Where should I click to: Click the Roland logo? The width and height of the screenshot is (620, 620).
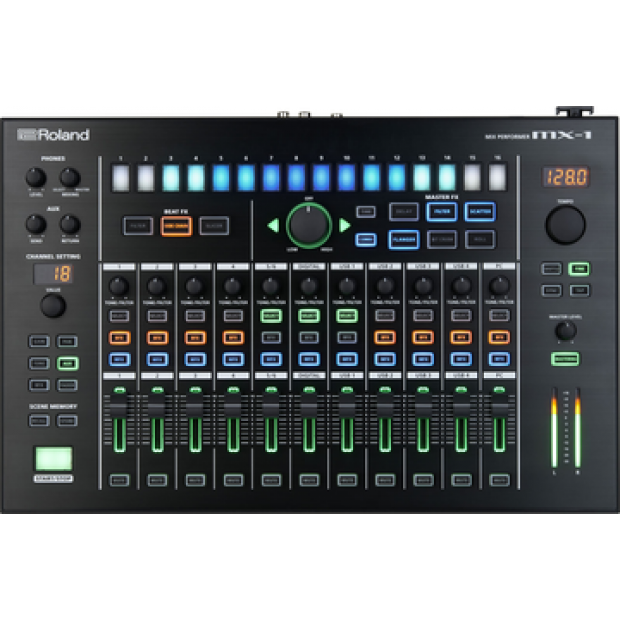coord(53,134)
